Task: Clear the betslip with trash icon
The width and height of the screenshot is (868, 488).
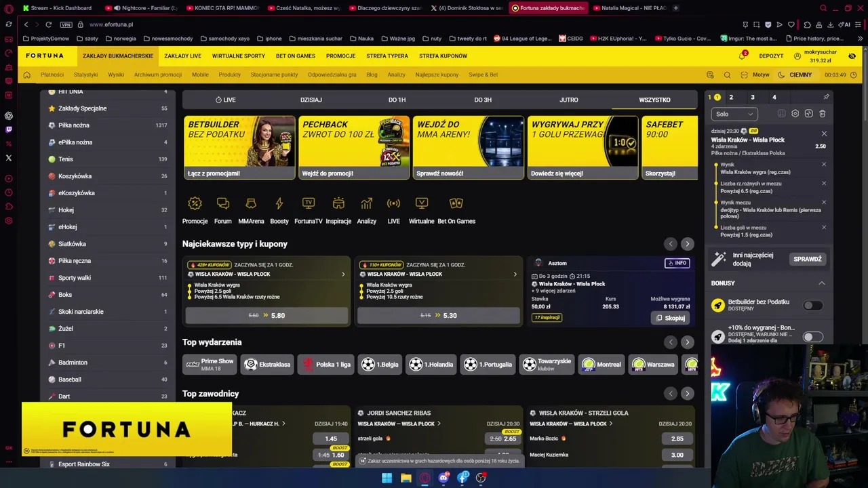Action: 823,114
